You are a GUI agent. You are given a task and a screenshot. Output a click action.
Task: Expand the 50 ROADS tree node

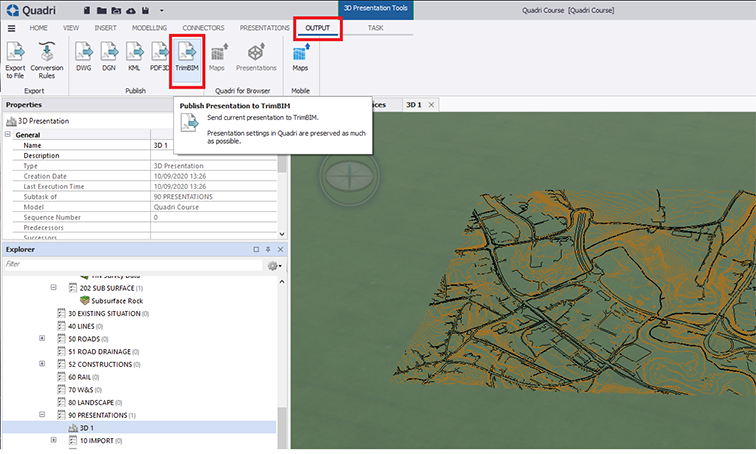click(x=42, y=338)
